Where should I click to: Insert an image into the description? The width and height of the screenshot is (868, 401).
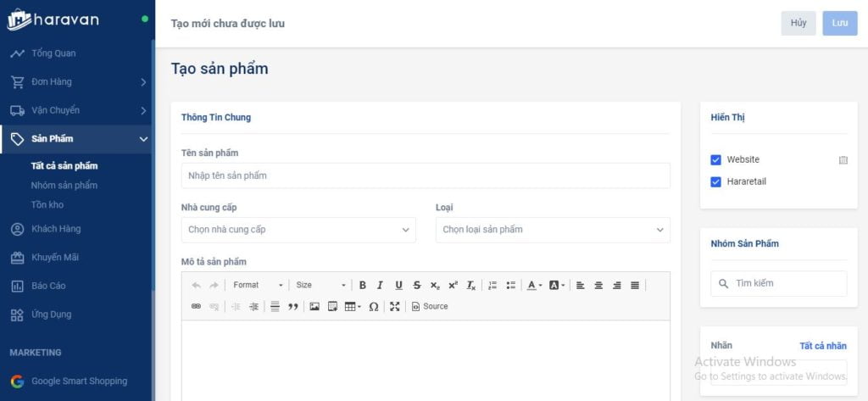tap(314, 306)
